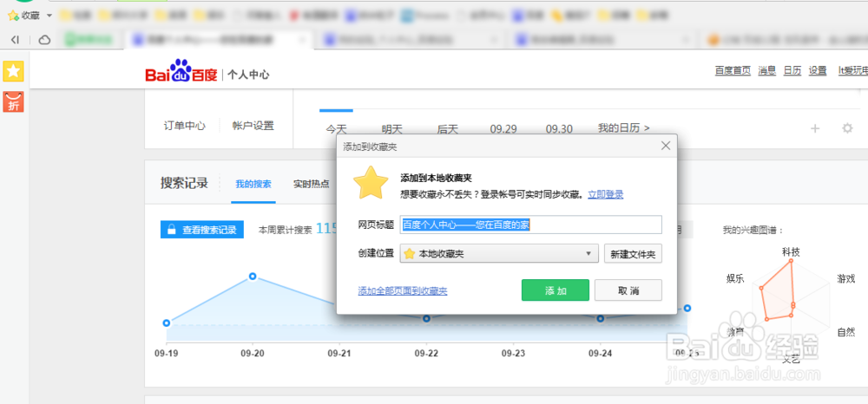
Task: Click the chart data point for 09-20
Action: (253, 276)
